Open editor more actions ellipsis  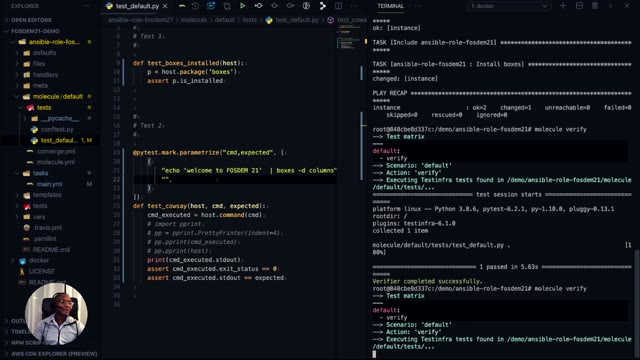(354, 6)
